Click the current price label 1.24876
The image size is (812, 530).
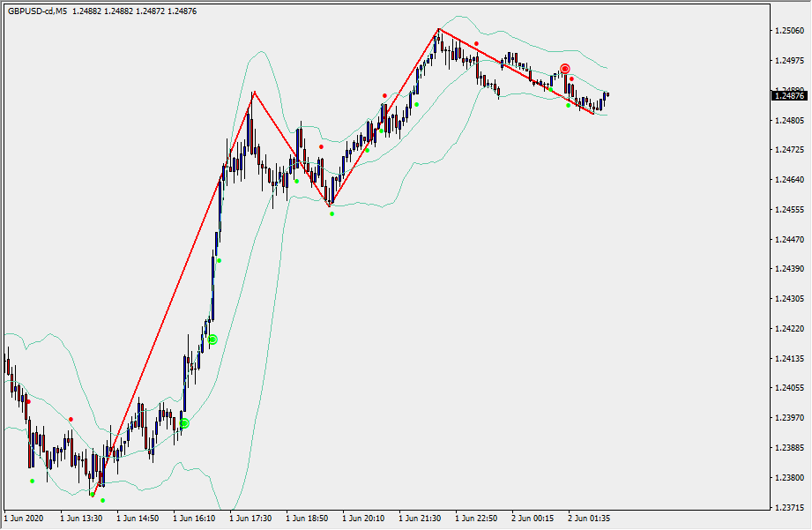click(790, 96)
